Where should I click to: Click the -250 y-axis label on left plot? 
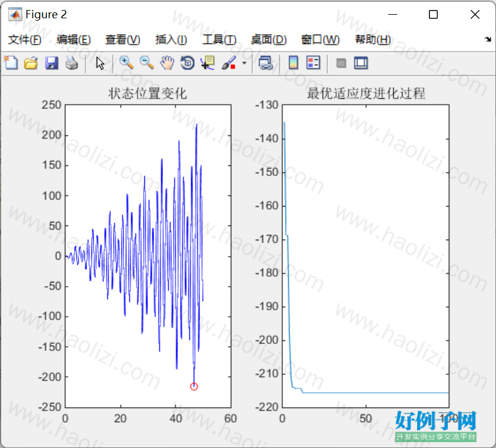pyautogui.click(x=49, y=407)
